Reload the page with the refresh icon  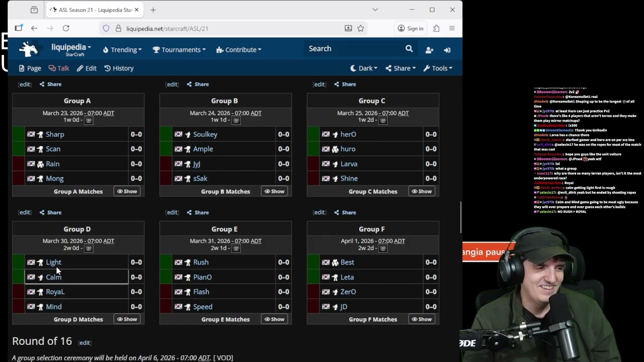click(x=66, y=28)
